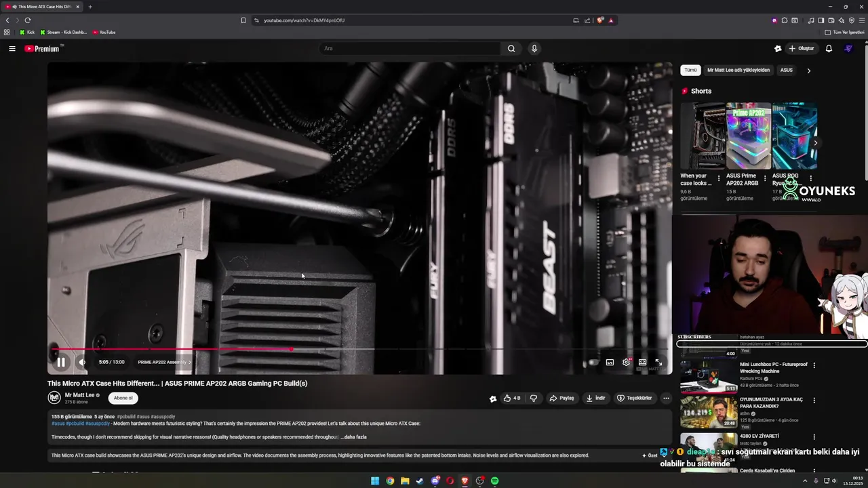Go back in browser history
The height and width of the screenshot is (488, 868).
(7, 20)
